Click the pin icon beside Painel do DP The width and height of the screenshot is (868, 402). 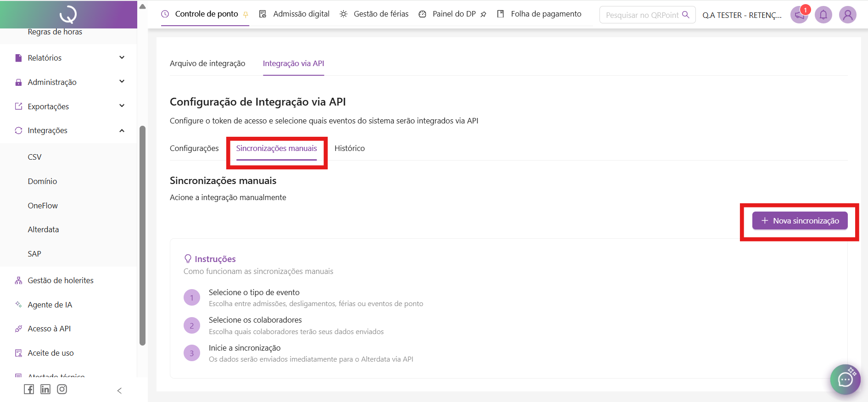483,14
